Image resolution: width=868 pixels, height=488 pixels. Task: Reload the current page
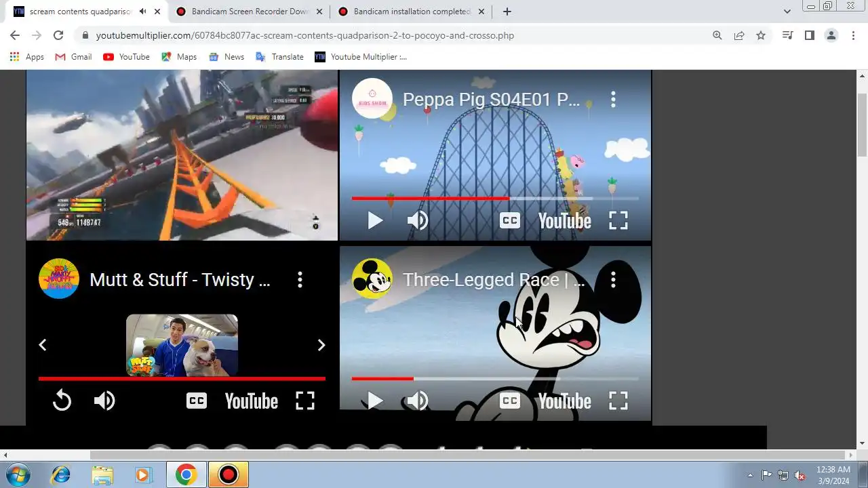coord(58,35)
